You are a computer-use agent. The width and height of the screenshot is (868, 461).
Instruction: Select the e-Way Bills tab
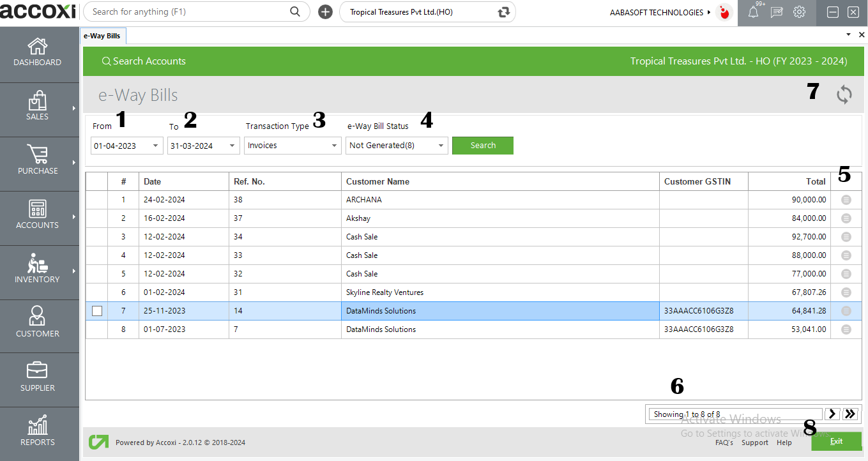coord(102,36)
